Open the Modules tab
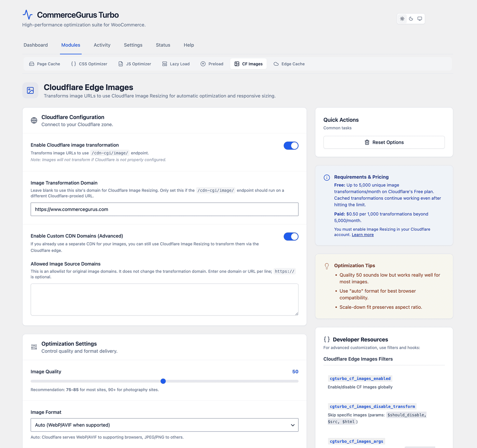477x448 pixels. point(71,45)
